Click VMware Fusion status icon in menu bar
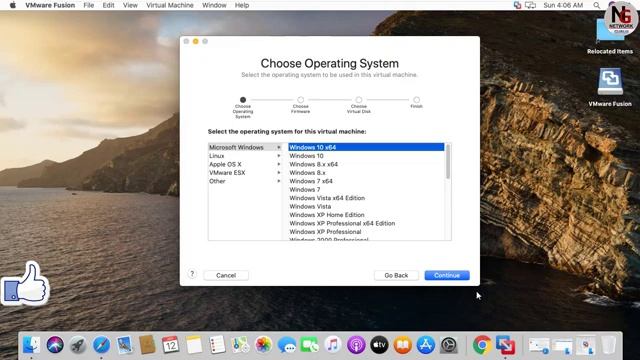This screenshot has height=360, width=640. 517,5
